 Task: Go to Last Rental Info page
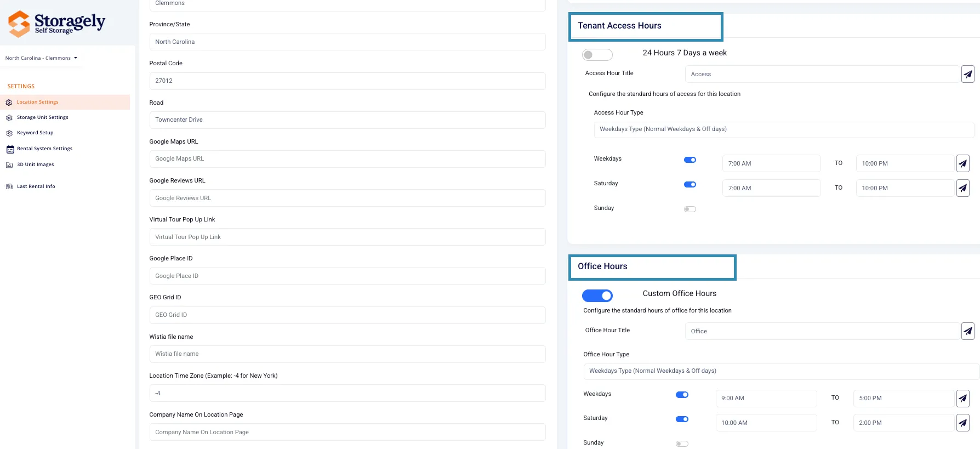pos(36,186)
